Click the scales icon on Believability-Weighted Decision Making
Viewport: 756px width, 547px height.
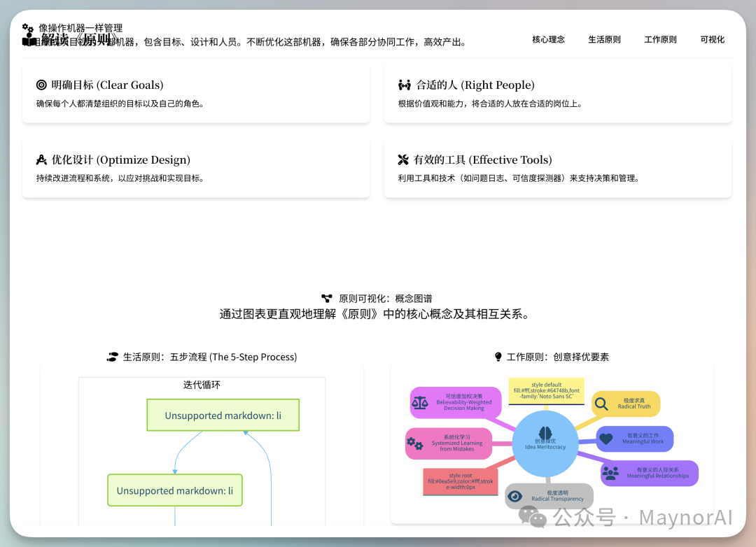coord(419,403)
